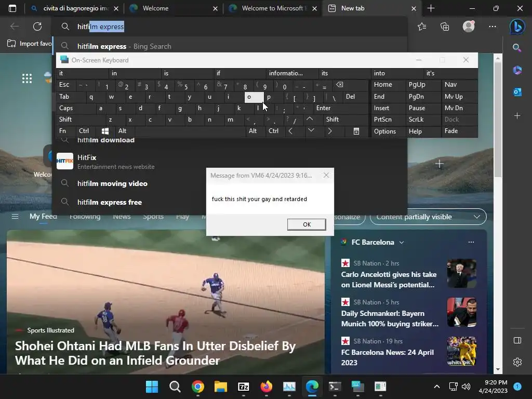Toggle the Fade key on On-Screen Keyboard
Image resolution: width=532 pixels, height=399 pixels.
point(459,131)
